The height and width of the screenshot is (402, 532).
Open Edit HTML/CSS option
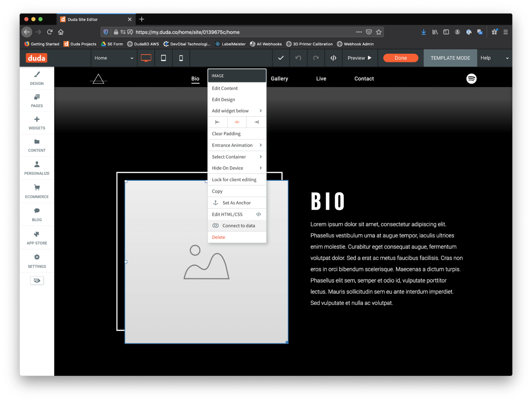tap(237, 214)
